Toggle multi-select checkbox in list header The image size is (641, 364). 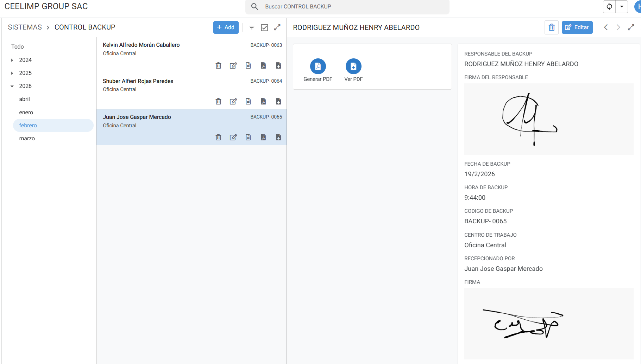(264, 27)
